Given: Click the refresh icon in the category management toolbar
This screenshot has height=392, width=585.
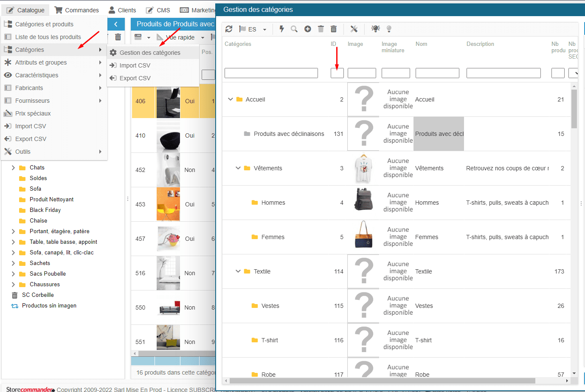Looking at the screenshot, I should pyautogui.click(x=229, y=29).
